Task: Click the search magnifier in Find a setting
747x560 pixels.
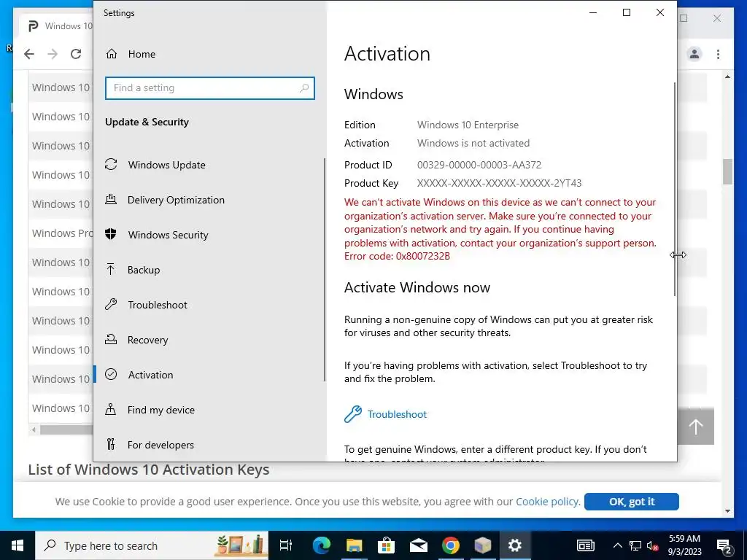Action: click(304, 88)
